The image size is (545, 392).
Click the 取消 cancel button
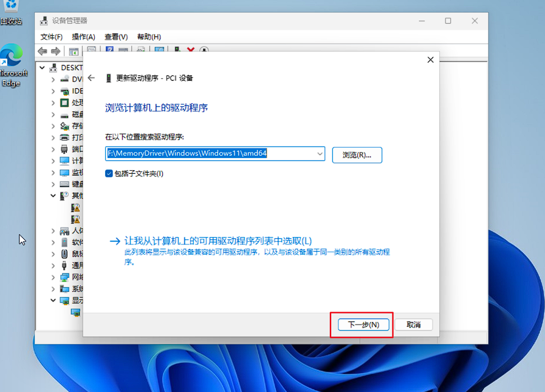coord(414,325)
